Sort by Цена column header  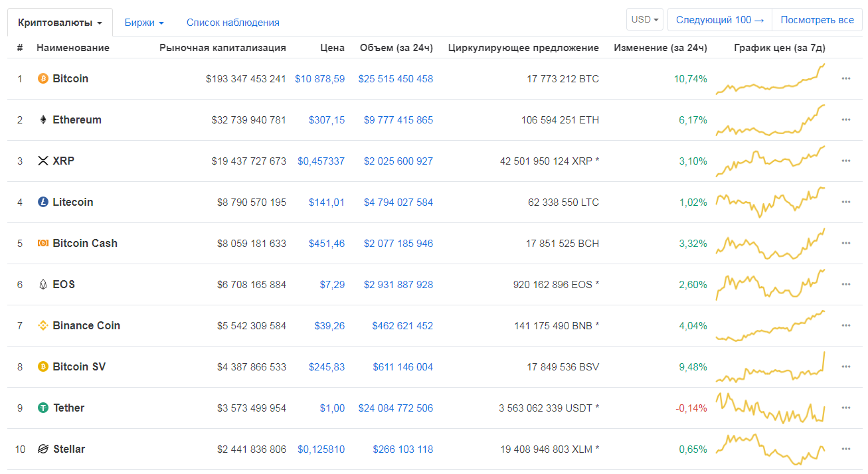pyautogui.click(x=333, y=48)
